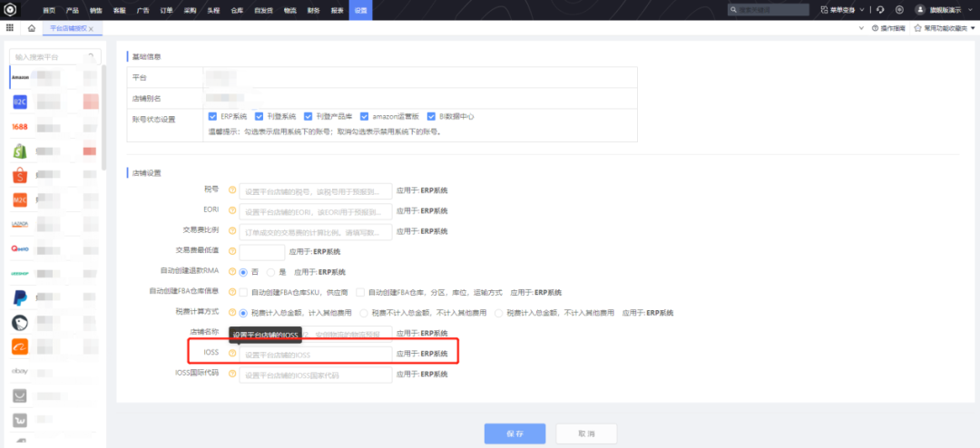
Task: Click the IOSS input field
Action: pyautogui.click(x=315, y=355)
